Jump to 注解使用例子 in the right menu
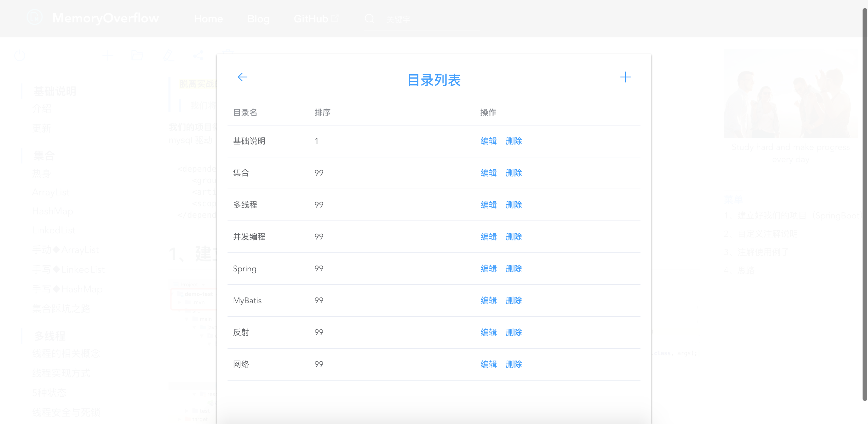 click(756, 252)
